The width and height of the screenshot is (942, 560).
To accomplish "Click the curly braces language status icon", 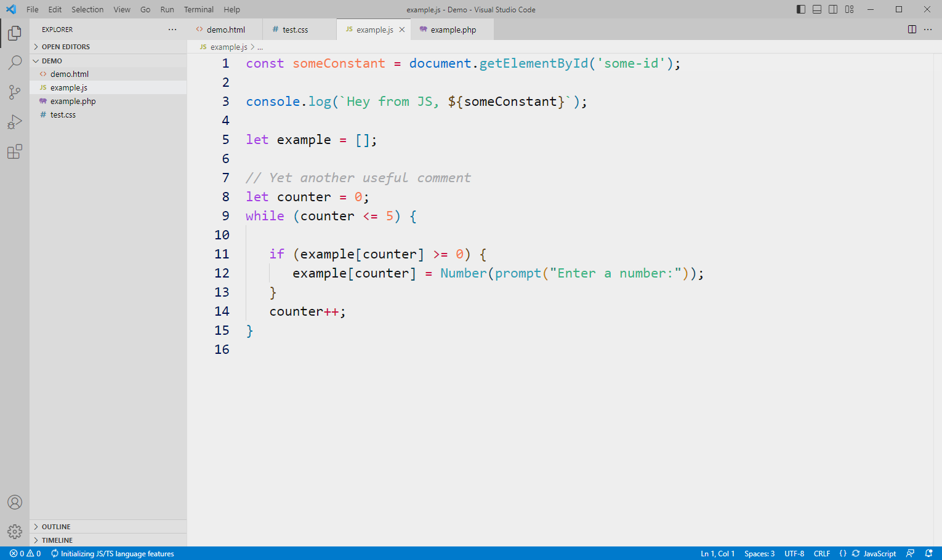I will click(843, 553).
